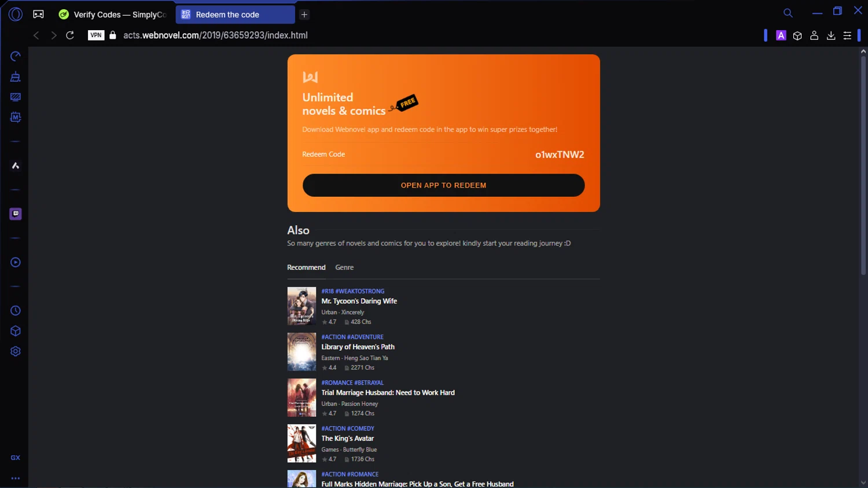Focus the address bar URL field

pos(215,35)
